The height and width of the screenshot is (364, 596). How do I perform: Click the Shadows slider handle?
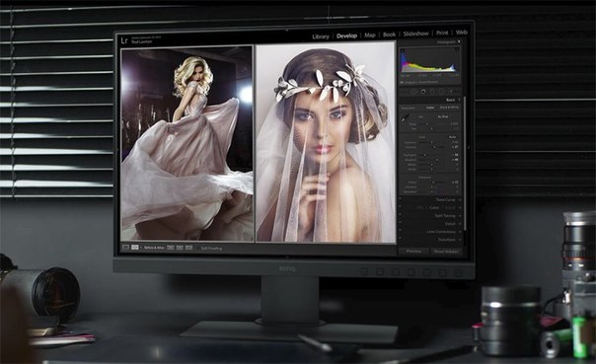click(437, 160)
